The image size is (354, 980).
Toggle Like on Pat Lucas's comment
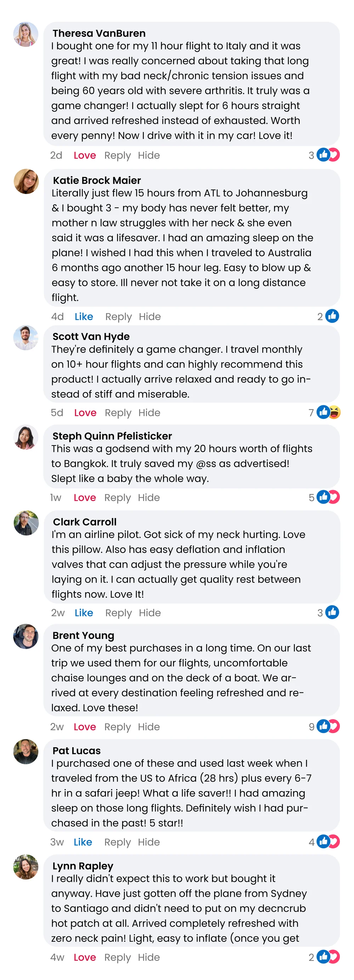(83, 842)
